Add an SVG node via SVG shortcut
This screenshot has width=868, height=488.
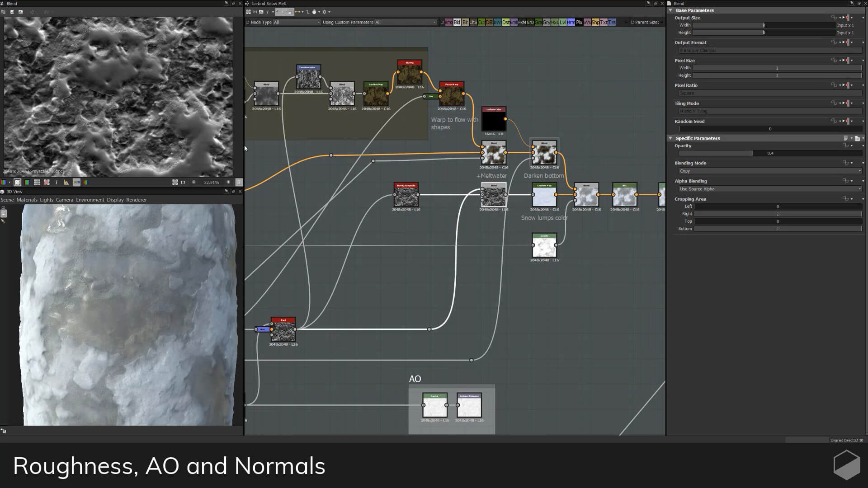tap(587, 22)
